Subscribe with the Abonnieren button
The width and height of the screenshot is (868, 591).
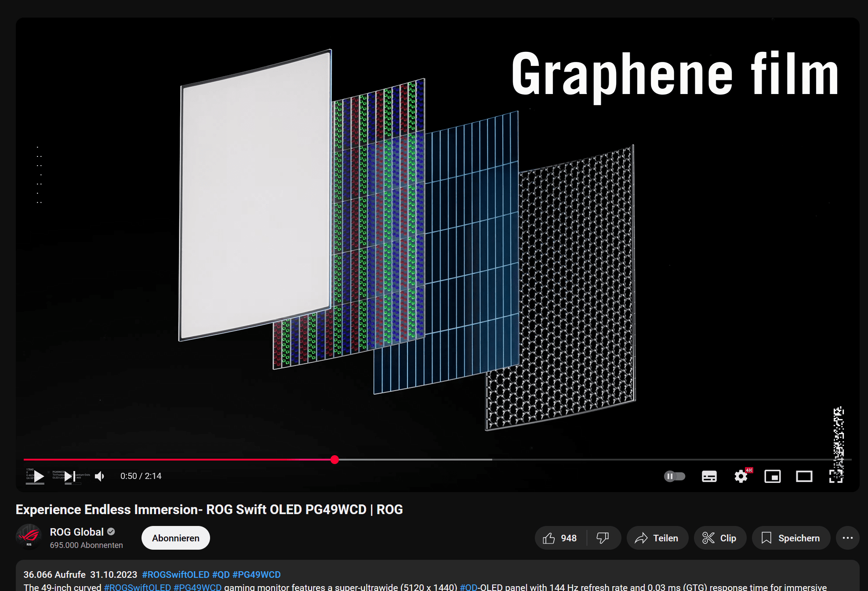pyautogui.click(x=176, y=538)
